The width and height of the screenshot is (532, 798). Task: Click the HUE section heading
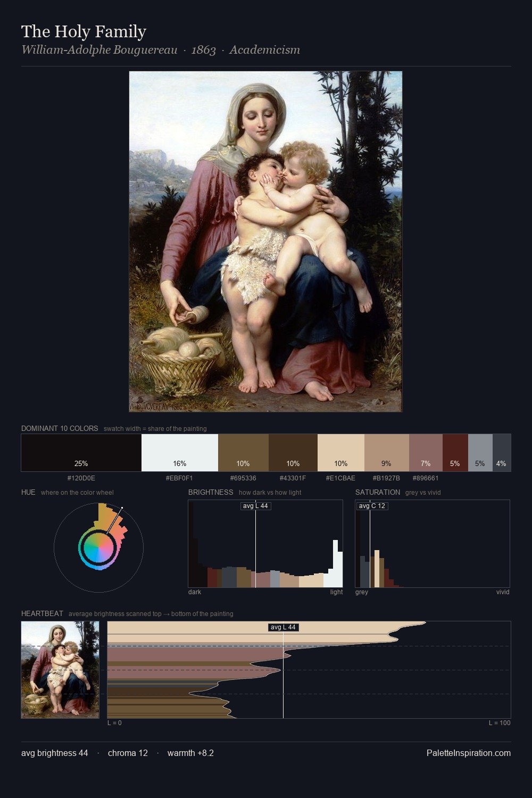pos(28,492)
